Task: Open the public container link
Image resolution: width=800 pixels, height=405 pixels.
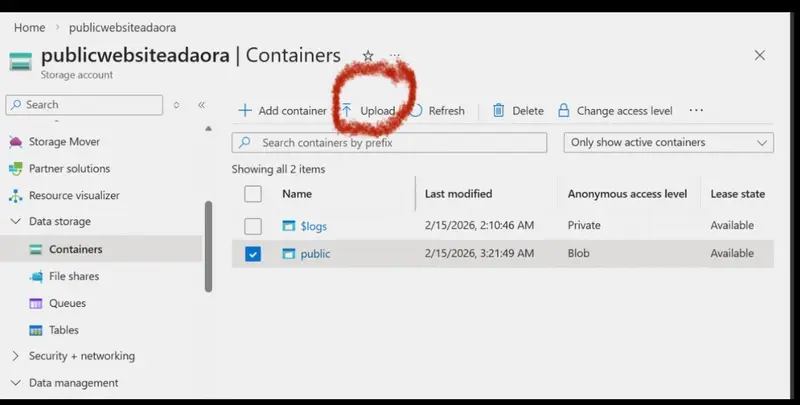Action: click(x=315, y=254)
